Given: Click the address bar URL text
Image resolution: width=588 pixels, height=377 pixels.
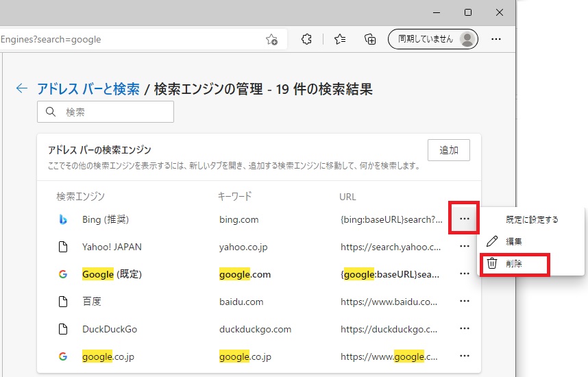Looking at the screenshot, I should point(51,39).
